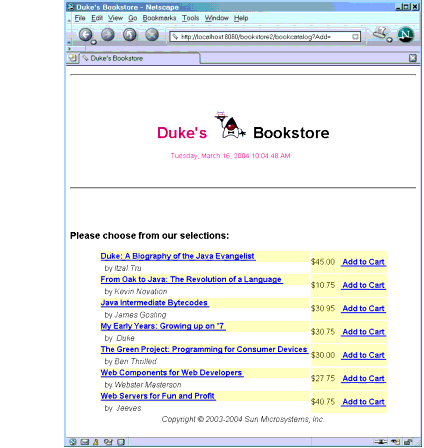Add the $45.00 Duke biography to cart
This screenshot has width=424, height=448.
[x=363, y=262]
